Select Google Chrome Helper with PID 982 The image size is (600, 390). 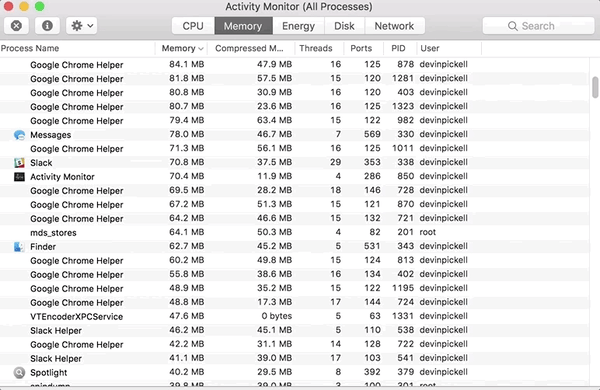click(294, 120)
